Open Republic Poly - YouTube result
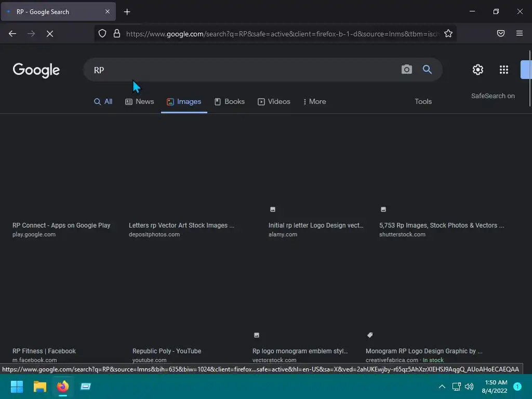 pyautogui.click(x=167, y=351)
